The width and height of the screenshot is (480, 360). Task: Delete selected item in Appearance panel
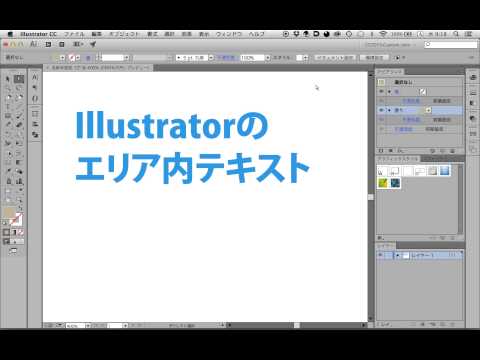(452, 151)
